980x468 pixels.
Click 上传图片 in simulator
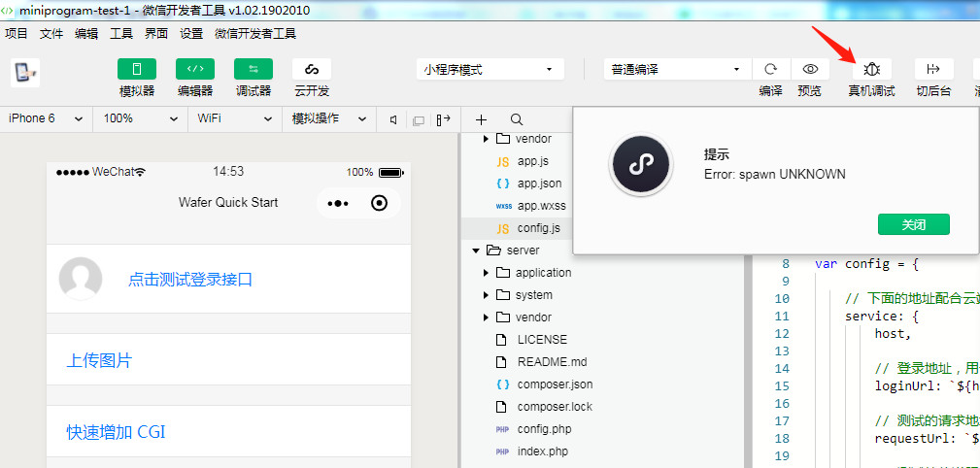click(99, 360)
